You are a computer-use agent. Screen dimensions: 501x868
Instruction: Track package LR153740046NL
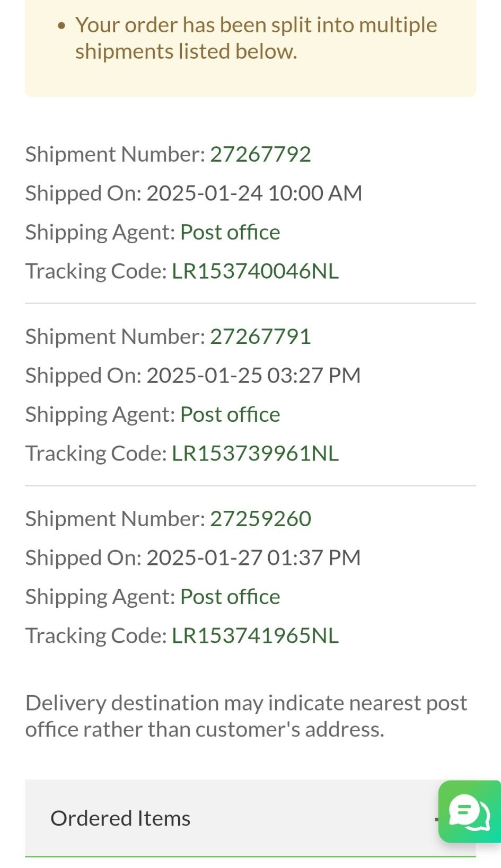pyautogui.click(x=255, y=271)
